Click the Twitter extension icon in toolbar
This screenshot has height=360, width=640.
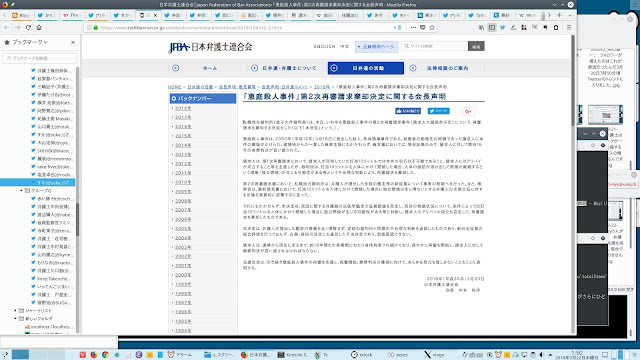tap(502, 27)
